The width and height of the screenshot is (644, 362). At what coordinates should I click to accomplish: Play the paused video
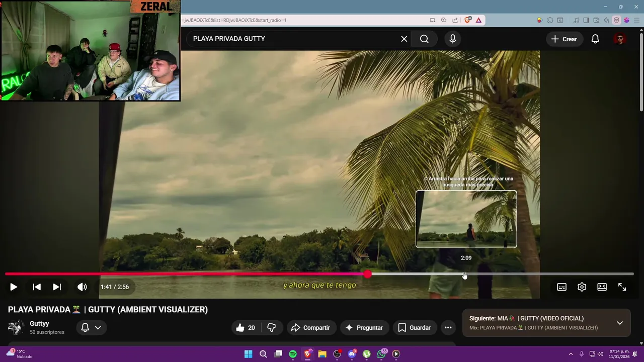click(x=14, y=287)
